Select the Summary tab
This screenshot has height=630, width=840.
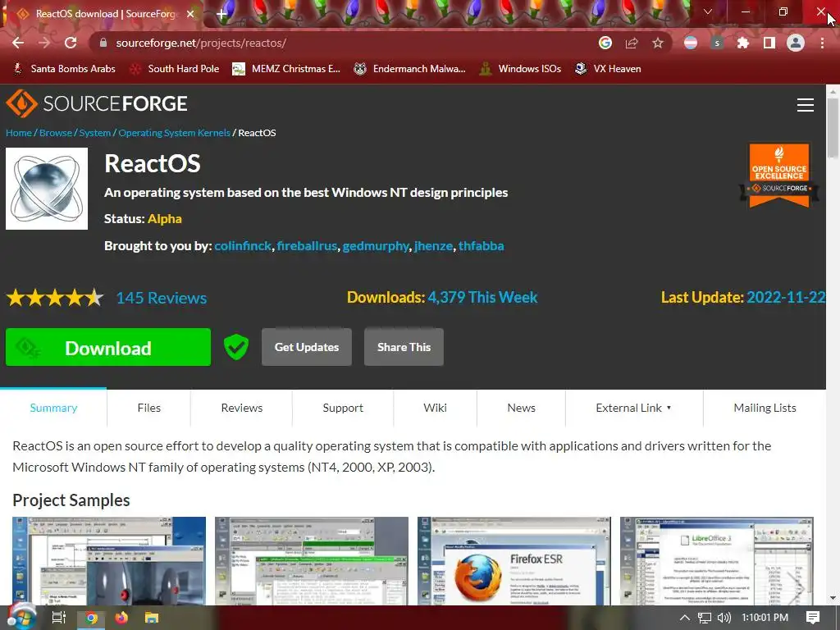coord(53,408)
